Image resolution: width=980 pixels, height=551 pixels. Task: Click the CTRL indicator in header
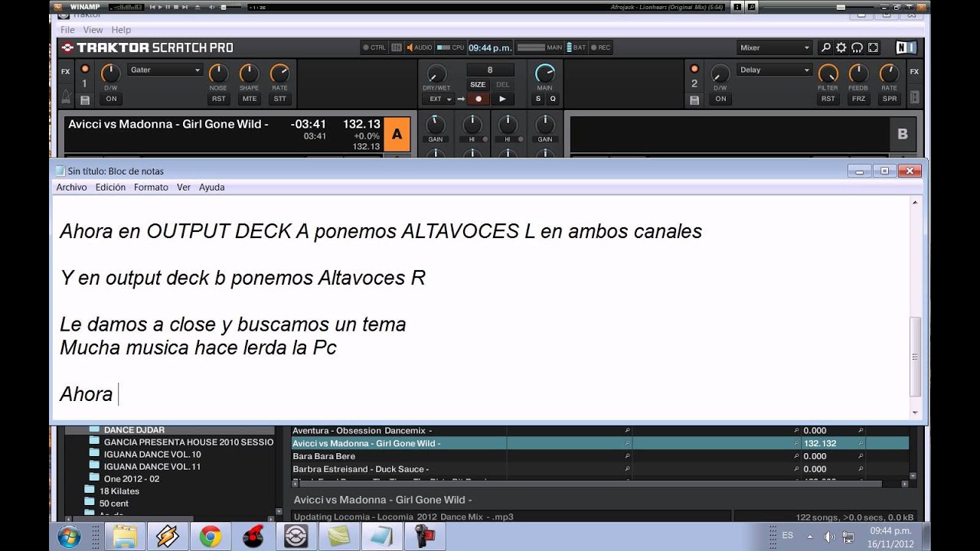[x=374, y=47]
